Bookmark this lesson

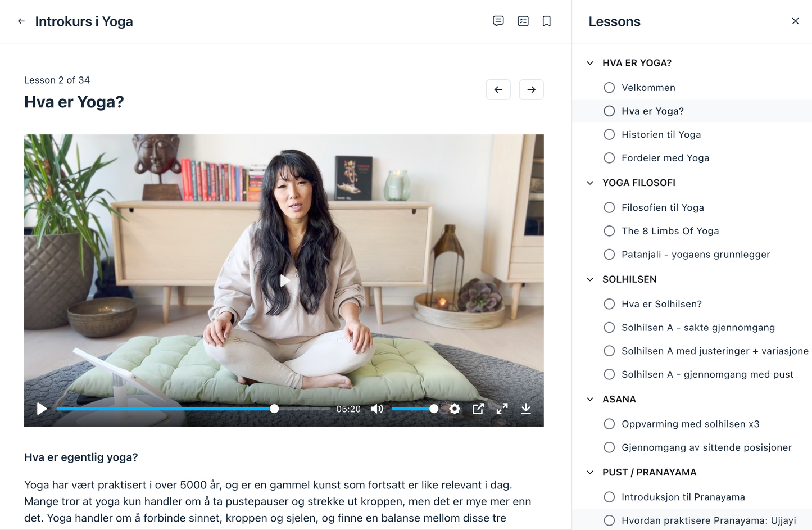click(546, 21)
